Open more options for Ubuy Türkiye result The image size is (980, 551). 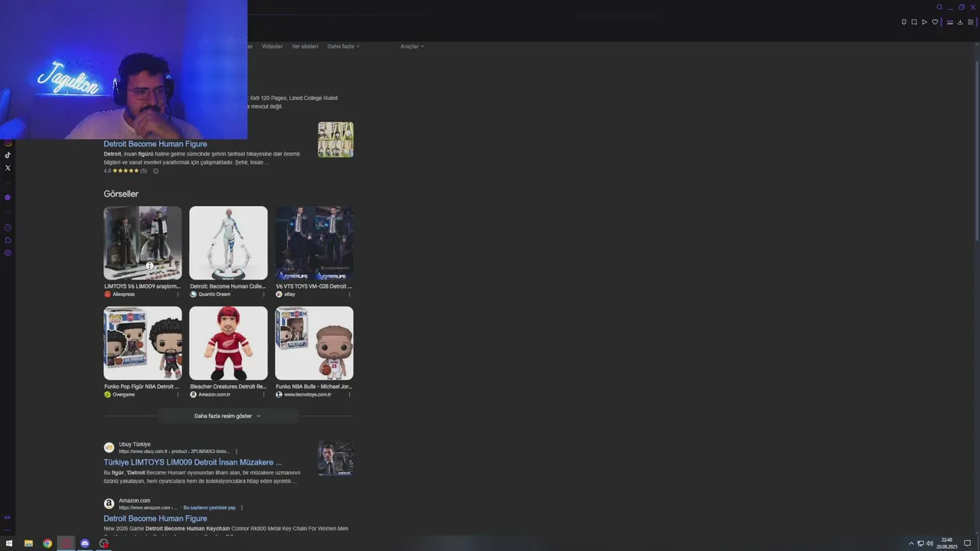[237, 452]
